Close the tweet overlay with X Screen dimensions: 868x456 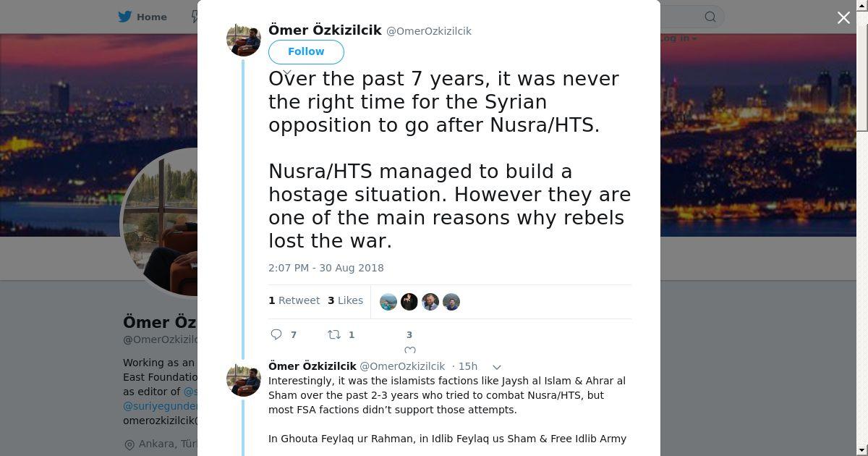(x=843, y=18)
